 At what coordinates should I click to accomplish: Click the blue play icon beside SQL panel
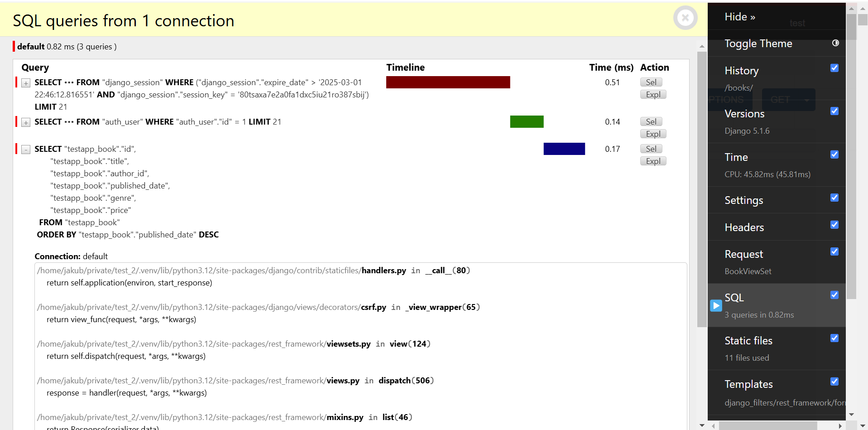[x=716, y=306]
